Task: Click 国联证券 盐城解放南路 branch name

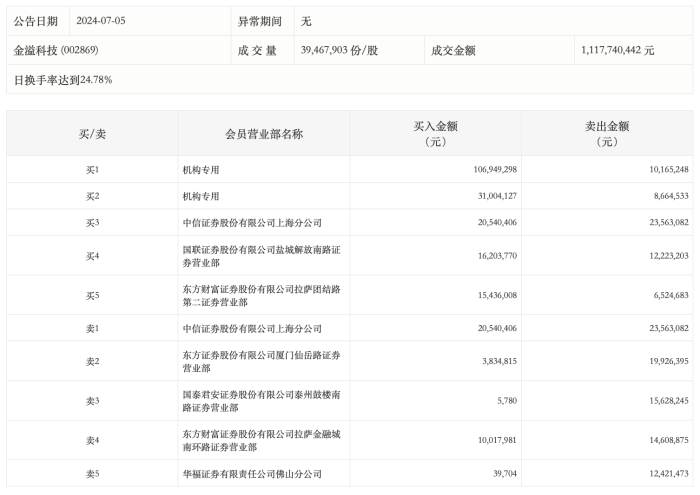Action: click(x=262, y=256)
